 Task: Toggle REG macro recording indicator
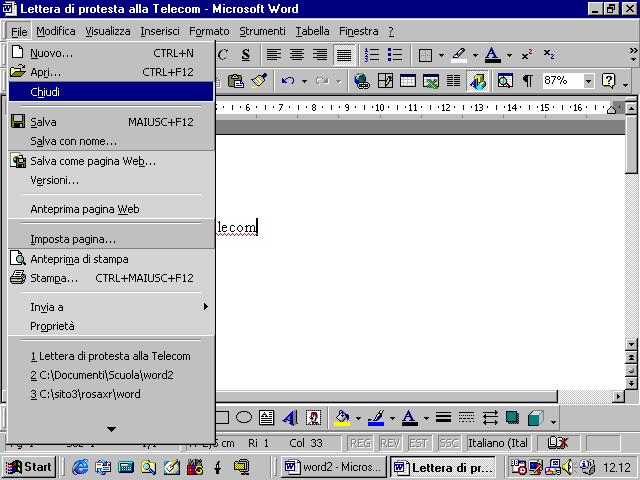click(360, 443)
